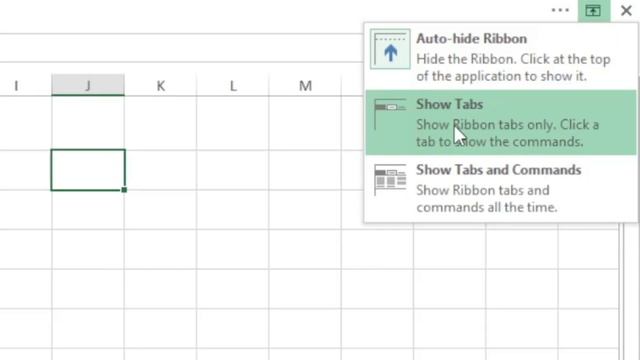Open the Ribbon Display Options button
640x360 pixels.
[593, 11]
